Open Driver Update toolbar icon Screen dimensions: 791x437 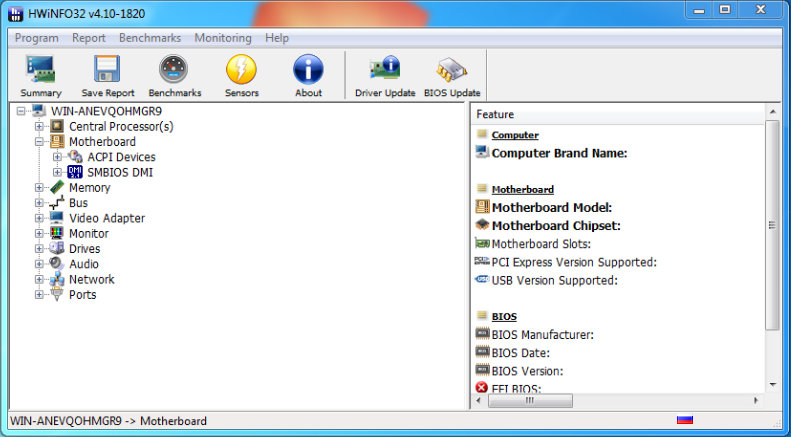coord(385,69)
